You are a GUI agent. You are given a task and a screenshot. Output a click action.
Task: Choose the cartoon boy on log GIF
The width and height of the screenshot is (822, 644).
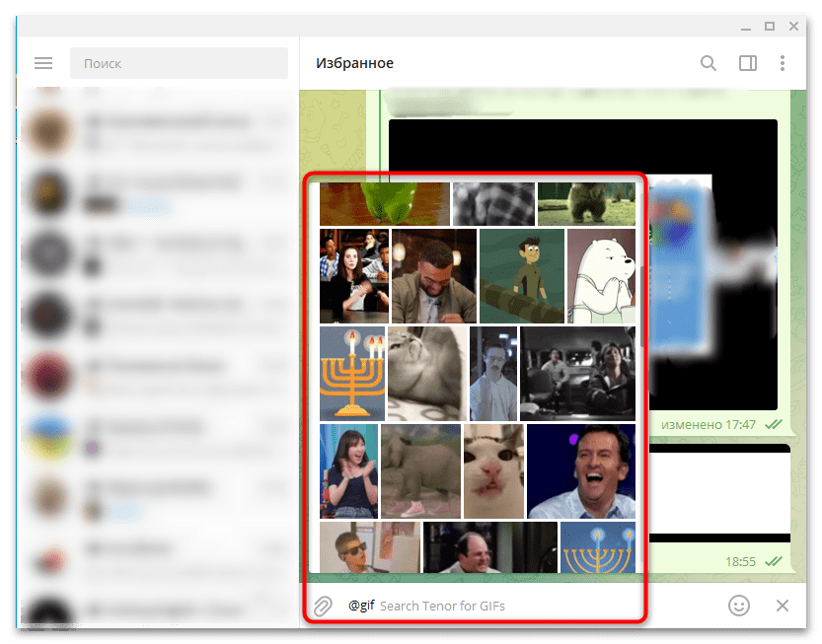(x=522, y=276)
